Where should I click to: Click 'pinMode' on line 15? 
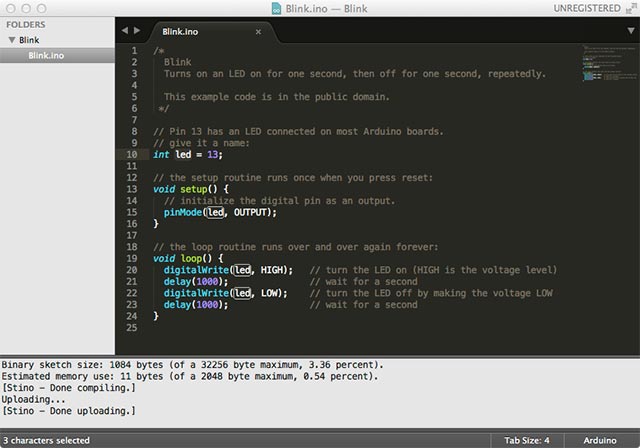tap(182, 212)
